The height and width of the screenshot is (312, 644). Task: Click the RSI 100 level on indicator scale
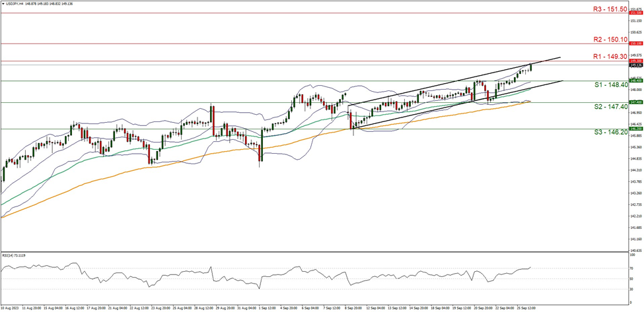(631, 254)
